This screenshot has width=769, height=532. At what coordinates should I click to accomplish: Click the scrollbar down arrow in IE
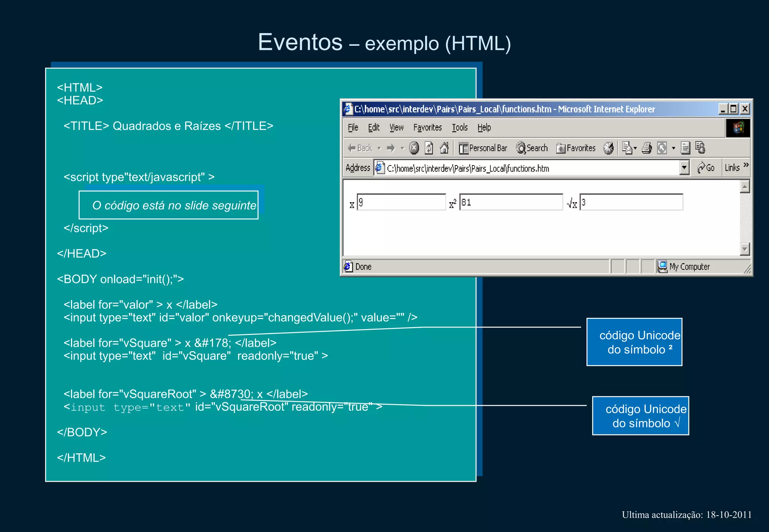745,249
